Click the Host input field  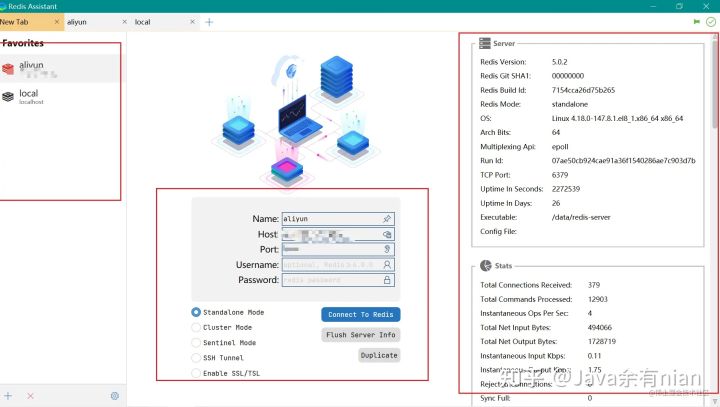pyautogui.click(x=338, y=234)
